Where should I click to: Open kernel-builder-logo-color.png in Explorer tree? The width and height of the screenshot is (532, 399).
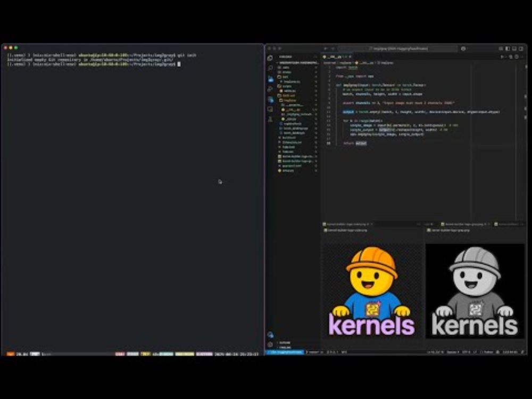pyautogui.click(x=296, y=156)
